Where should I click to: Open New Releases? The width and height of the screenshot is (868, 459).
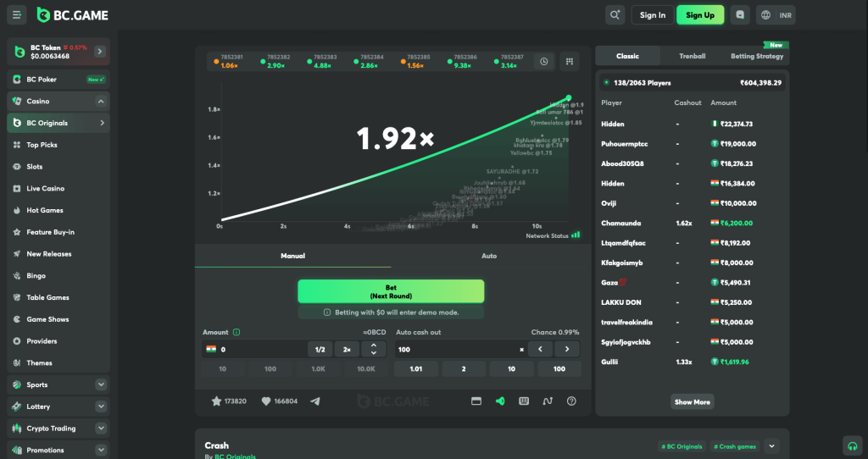click(x=58, y=254)
